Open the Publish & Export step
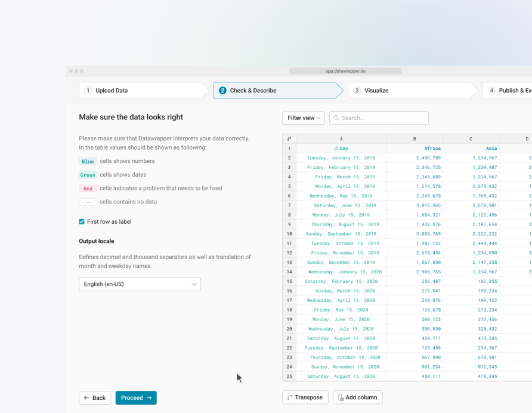Viewport: 532px width, 413px height. pos(508,90)
